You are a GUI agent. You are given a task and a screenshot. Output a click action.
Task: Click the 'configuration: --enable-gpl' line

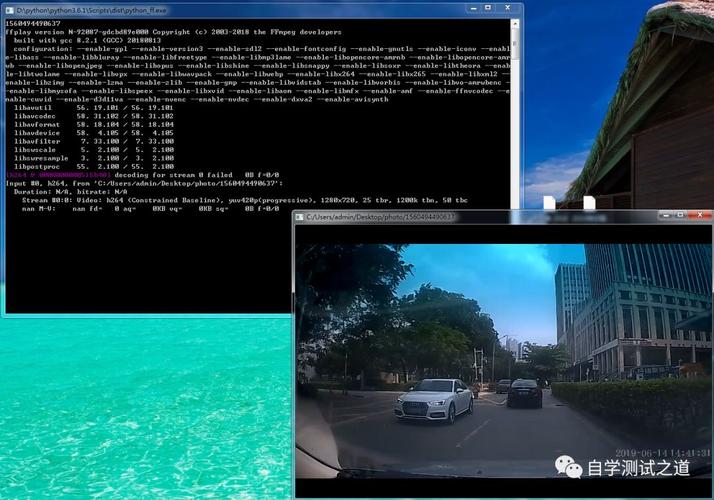(x=261, y=49)
